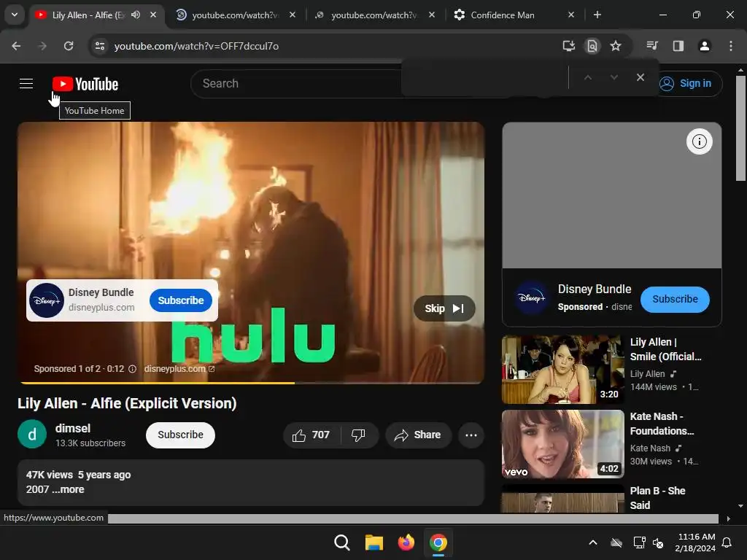Click the info icon next to Sponsored timer
The image size is (747, 560).
pyautogui.click(x=133, y=369)
